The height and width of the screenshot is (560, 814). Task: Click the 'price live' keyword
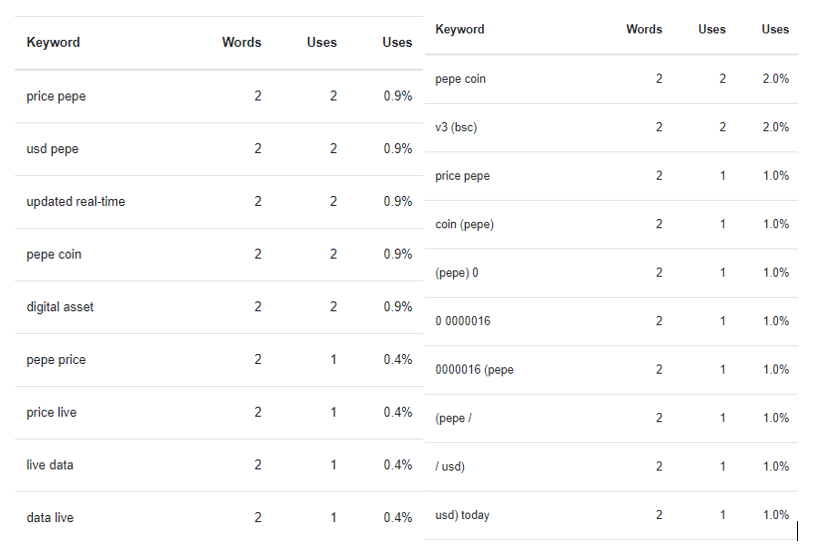(x=52, y=413)
